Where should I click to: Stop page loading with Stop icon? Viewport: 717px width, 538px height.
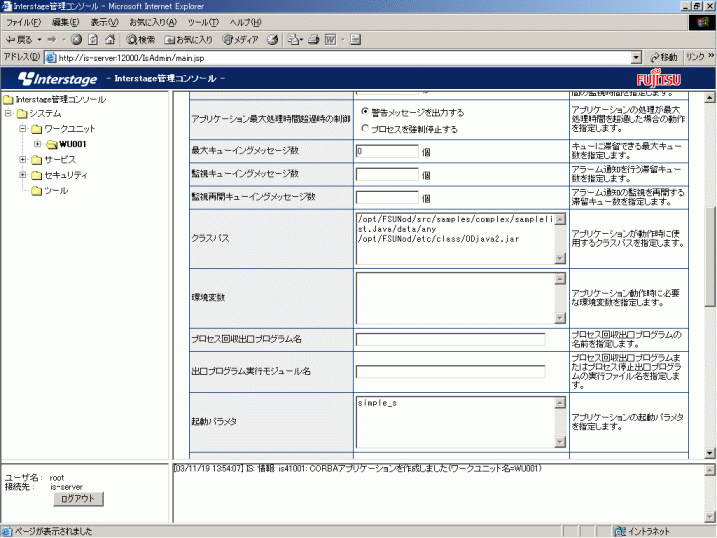76,40
